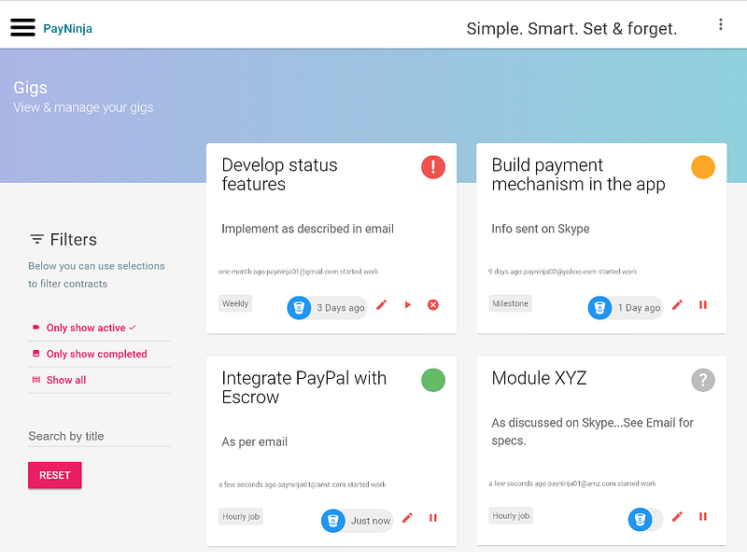
Task: Edit the Develop status features gig
Action: pyautogui.click(x=382, y=305)
